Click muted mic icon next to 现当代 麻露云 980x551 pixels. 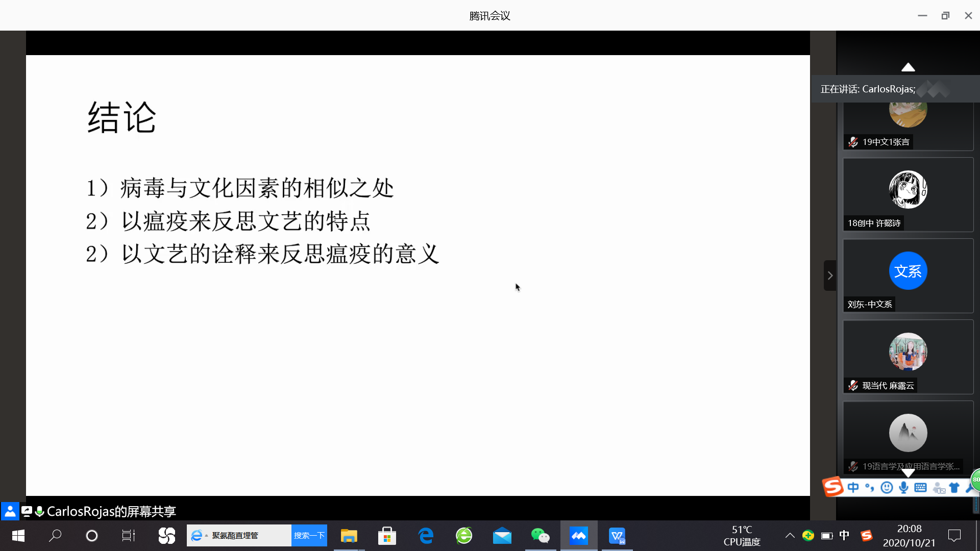pos(853,386)
